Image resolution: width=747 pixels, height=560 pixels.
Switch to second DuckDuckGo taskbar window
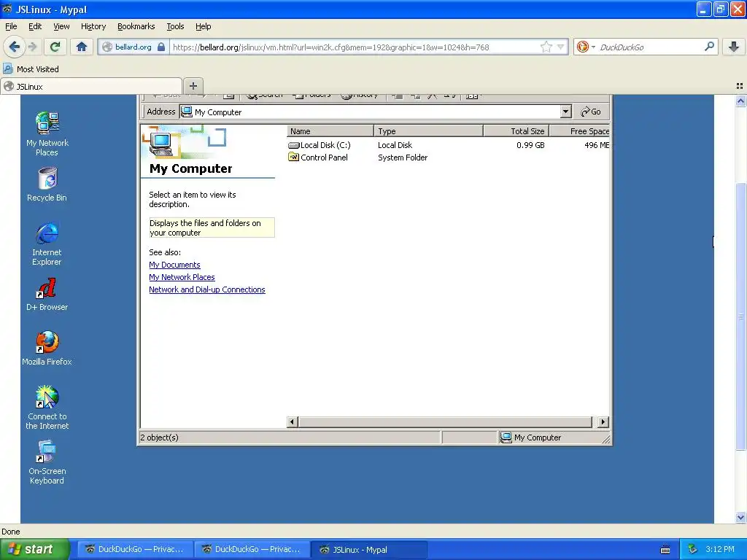click(x=252, y=549)
